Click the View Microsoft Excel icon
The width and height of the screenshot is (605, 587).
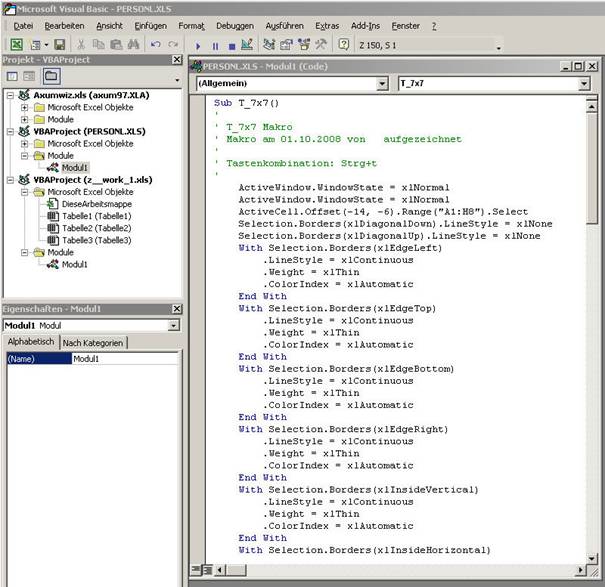(17, 45)
